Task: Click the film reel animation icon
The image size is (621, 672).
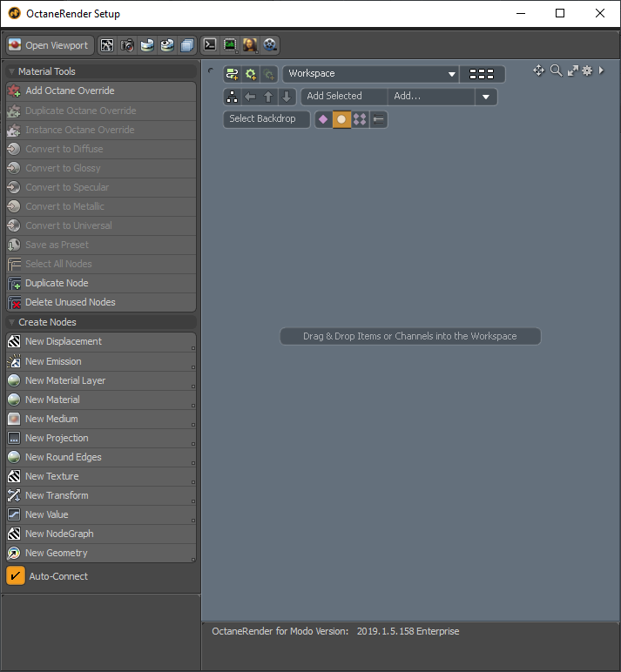Action: pyautogui.click(x=270, y=45)
